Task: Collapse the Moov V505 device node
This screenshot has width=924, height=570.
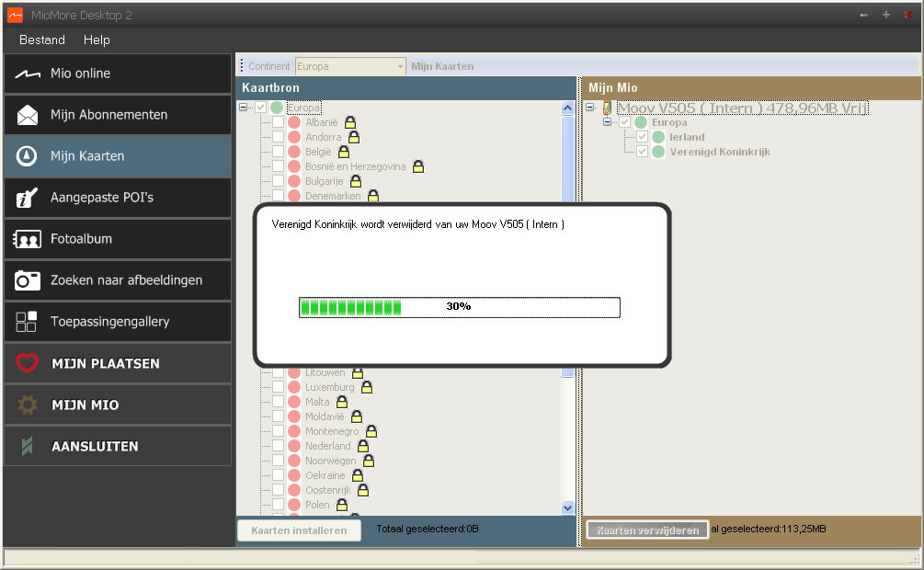Action: pos(590,108)
